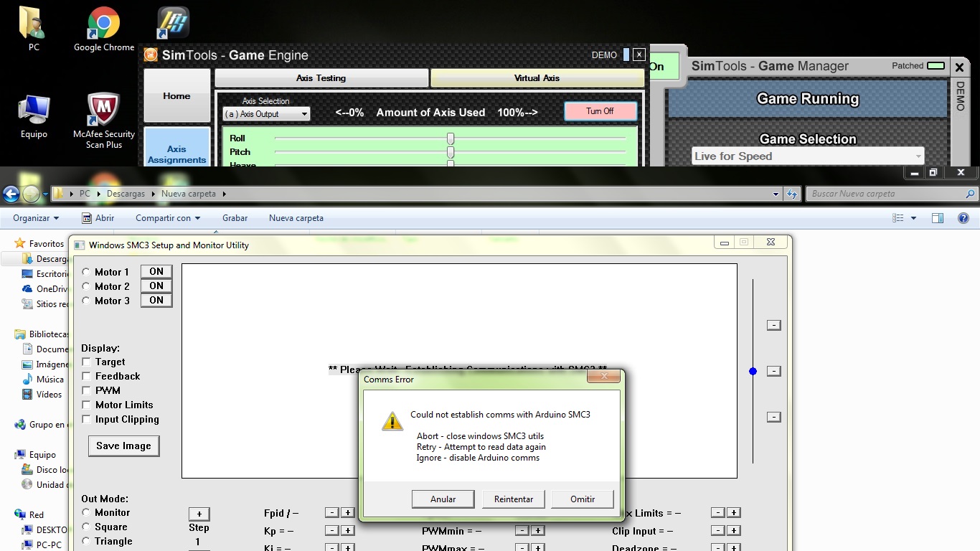Image resolution: width=980 pixels, height=551 pixels.
Task: Expand the Compartir con dropdown
Action: 168,218
